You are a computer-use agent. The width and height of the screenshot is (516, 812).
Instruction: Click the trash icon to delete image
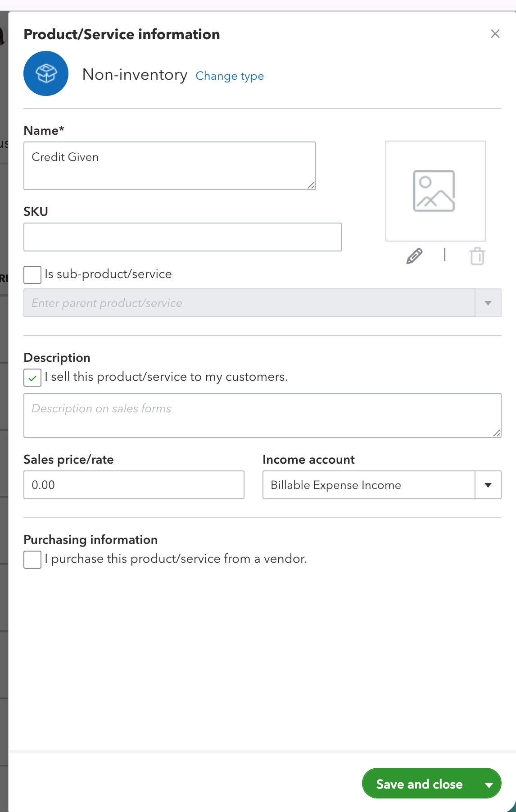(x=477, y=256)
